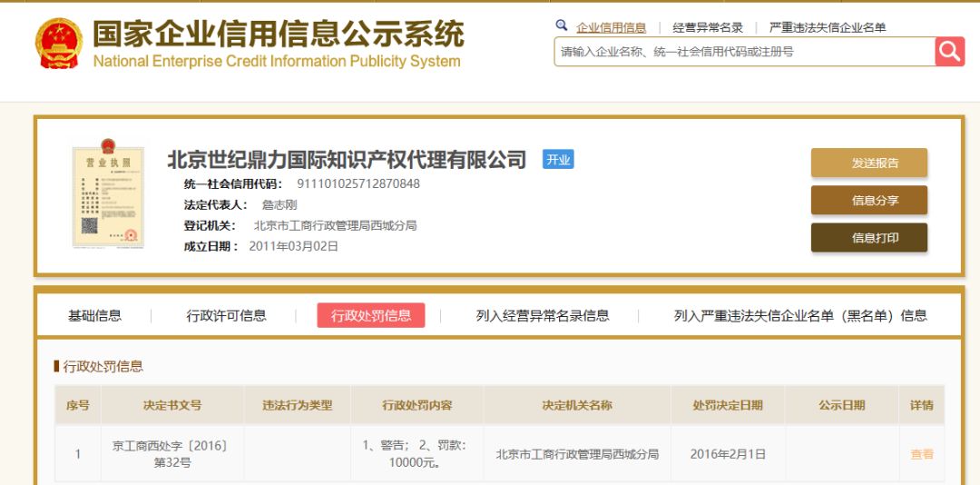The width and height of the screenshot is (980, 485).
Task: Select the 严重违法失信企业名单 search category
Action: [827, 27]
